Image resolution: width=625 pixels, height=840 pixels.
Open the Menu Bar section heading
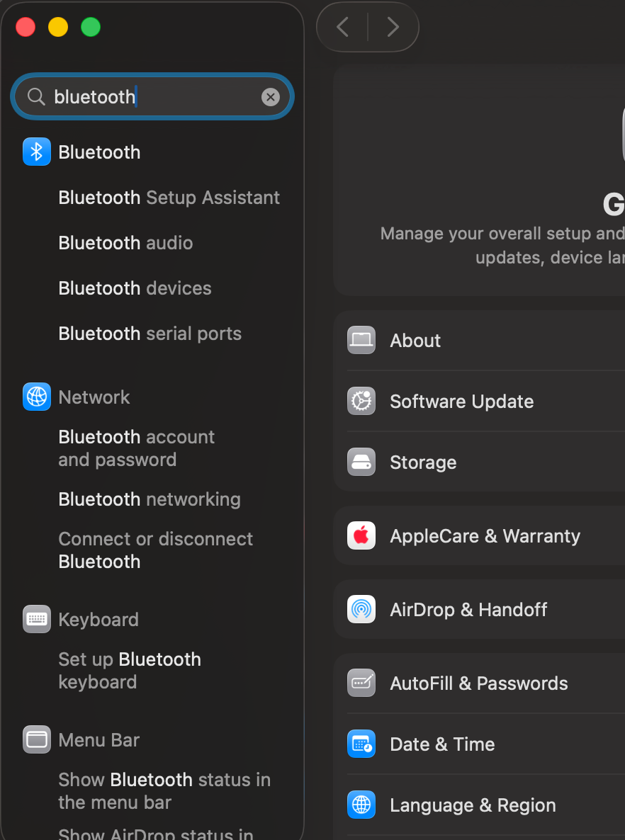(x=98, y=740)
